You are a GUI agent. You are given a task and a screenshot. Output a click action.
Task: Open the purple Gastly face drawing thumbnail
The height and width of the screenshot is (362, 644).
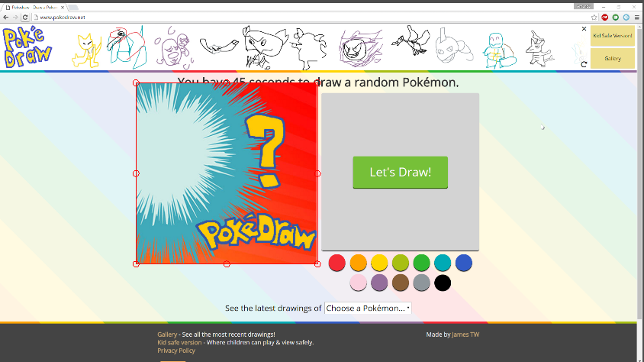pyautogui.click(x=361, y=48)
